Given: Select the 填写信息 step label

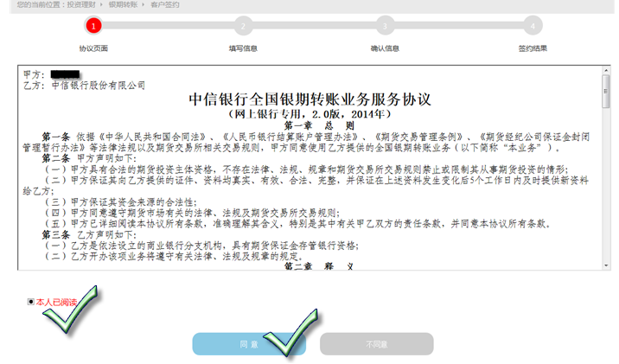Looking at the screenshot, I should coord(242,48).
